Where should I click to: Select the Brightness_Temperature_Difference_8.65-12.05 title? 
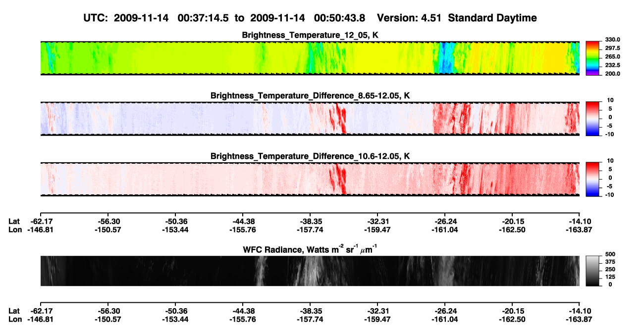(310, 95)
